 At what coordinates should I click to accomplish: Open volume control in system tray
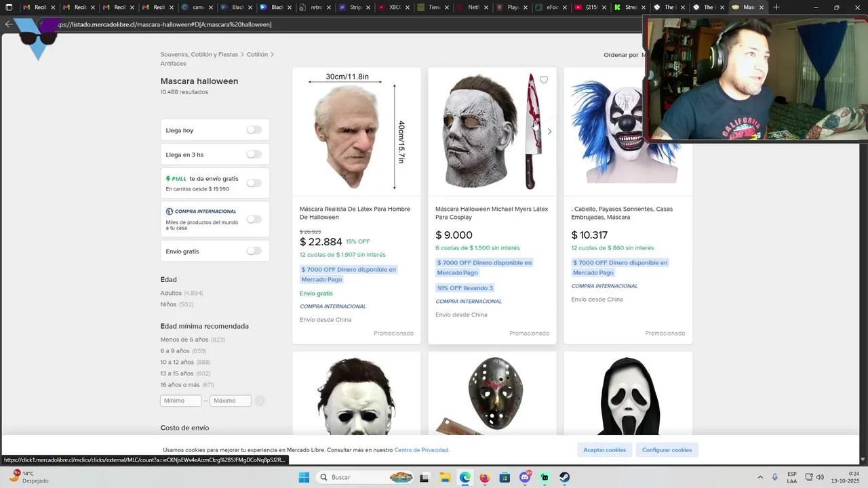821,477
